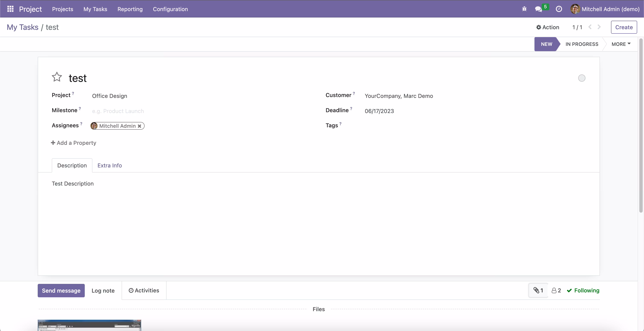Click the Following checkmark button
Viewport: 644px width, 331px height.
click(583, 290)
